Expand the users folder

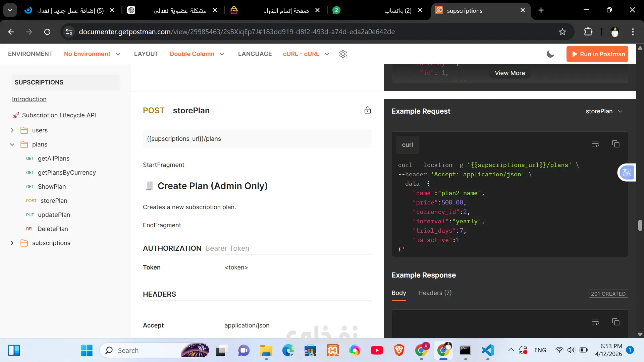12,130
